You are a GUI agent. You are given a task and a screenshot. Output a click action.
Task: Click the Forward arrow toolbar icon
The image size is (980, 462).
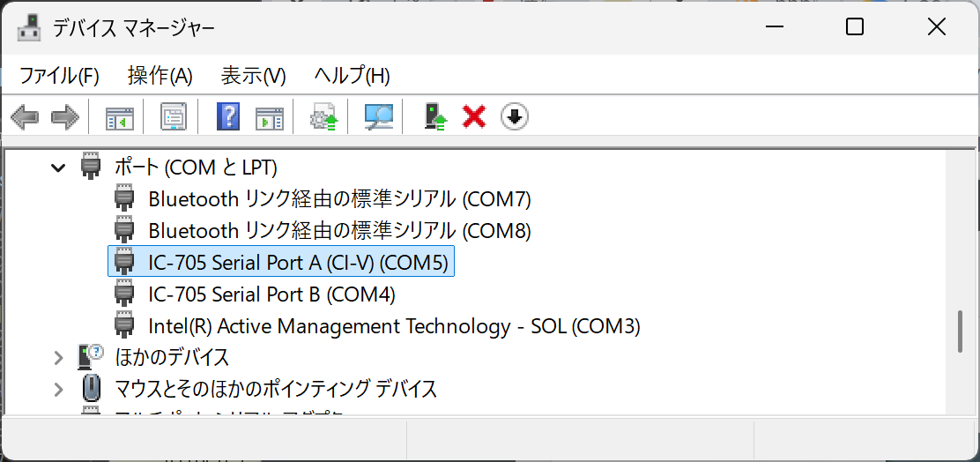[65, 116]
